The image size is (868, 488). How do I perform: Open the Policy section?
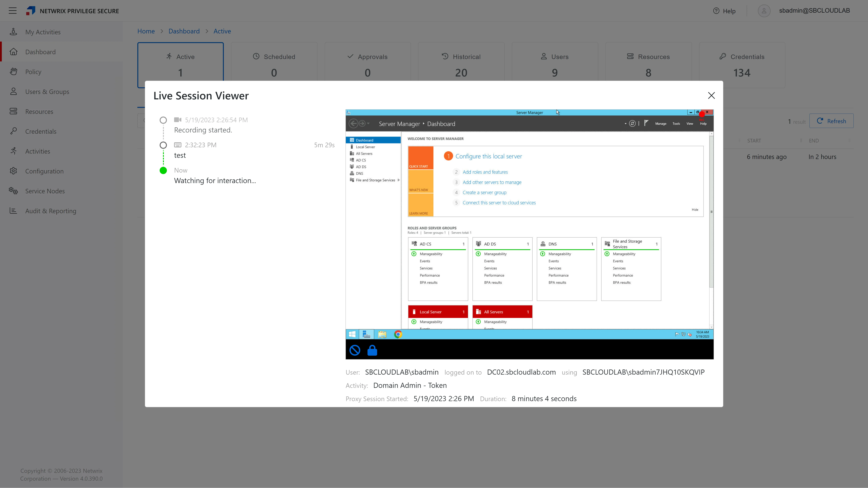(33, 72)
